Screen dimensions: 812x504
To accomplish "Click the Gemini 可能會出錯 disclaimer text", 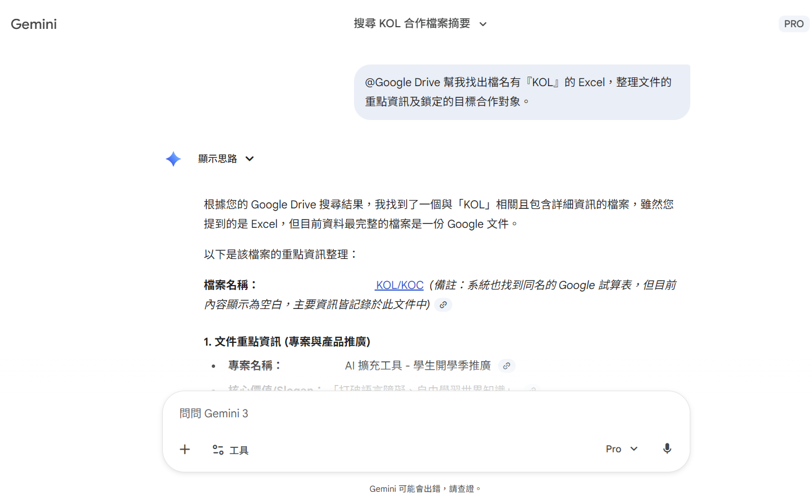I will 425,489.
